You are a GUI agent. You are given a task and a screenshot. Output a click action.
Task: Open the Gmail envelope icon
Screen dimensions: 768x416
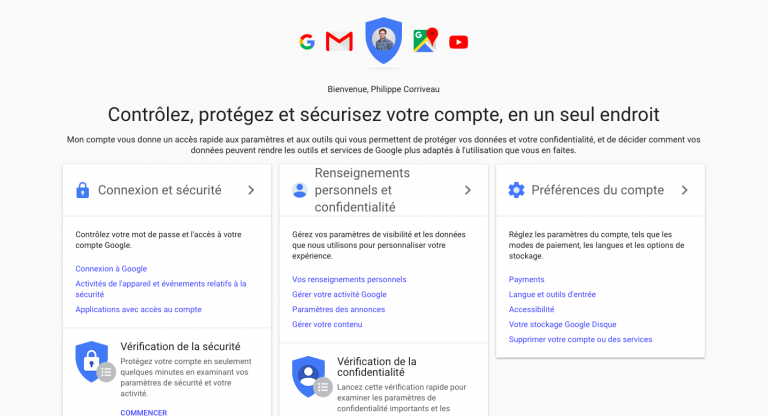339,42
